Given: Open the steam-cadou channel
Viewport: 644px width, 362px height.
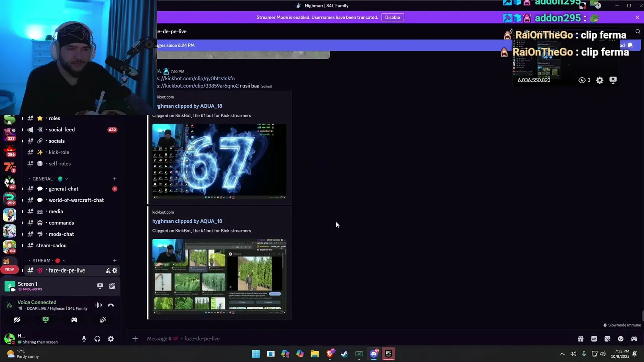Looking at the screenshot, I should pyautogui.click(x=51, y=246).
